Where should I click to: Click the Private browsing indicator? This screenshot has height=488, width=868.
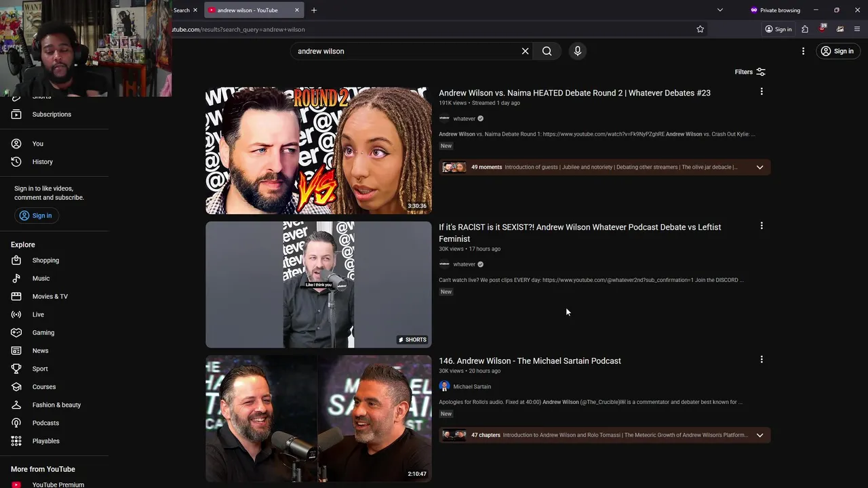point(775,10)
